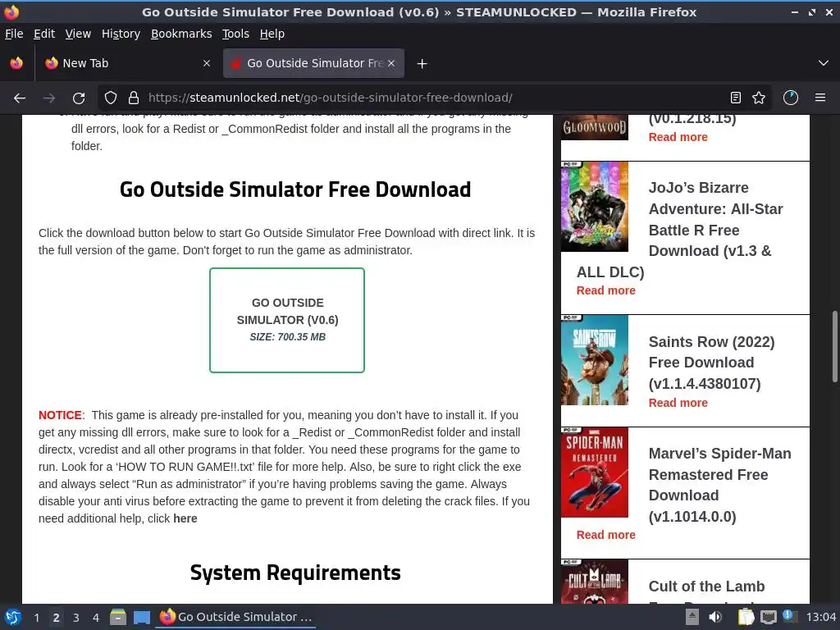Image resolution: width=840 pixels, height=630 pixels.
Task: Switch to workspace 4 in taskbar
Action: click(96, 618)
